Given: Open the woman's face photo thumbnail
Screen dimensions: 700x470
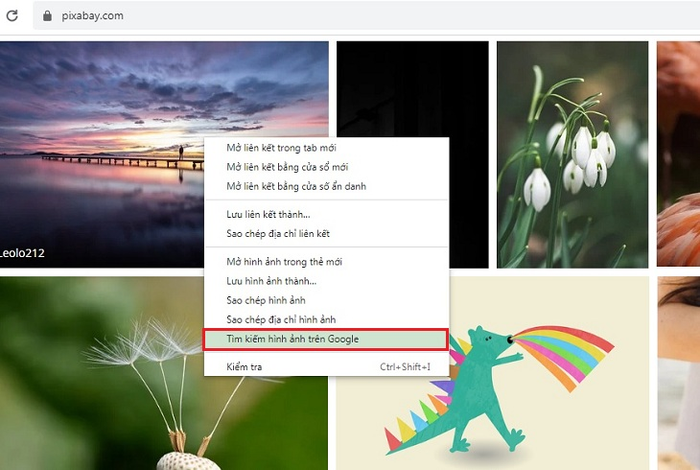Looking at the screenshot, I should click(679, 373).
